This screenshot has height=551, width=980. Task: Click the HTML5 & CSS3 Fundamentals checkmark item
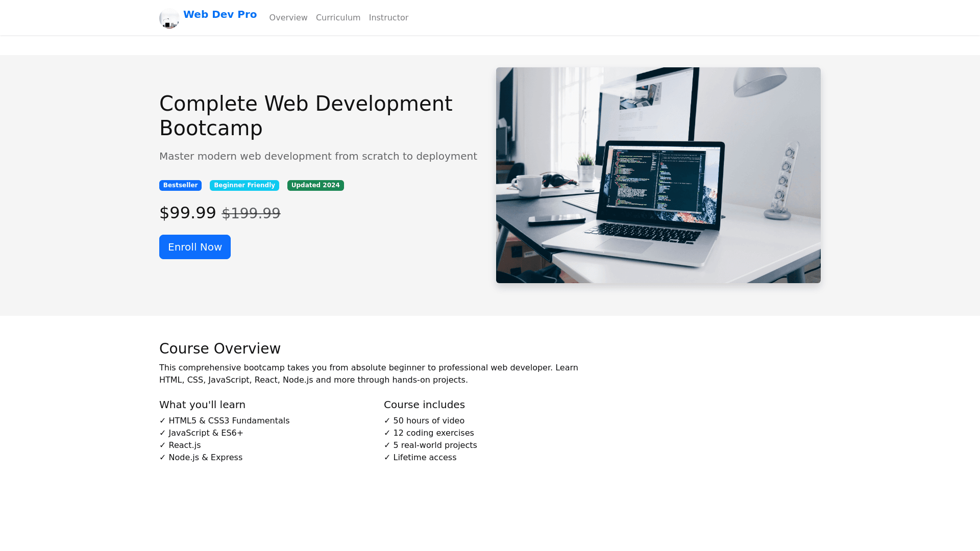coord(224,421)
